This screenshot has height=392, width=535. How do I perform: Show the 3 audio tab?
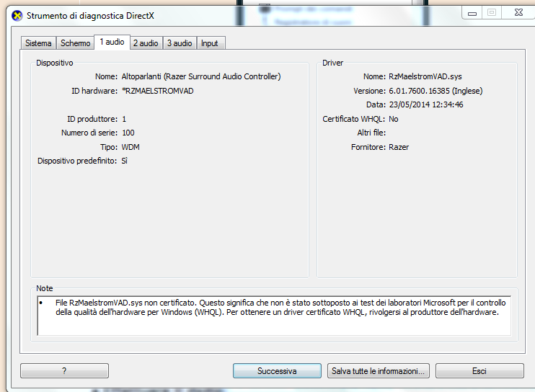point(180,43)
